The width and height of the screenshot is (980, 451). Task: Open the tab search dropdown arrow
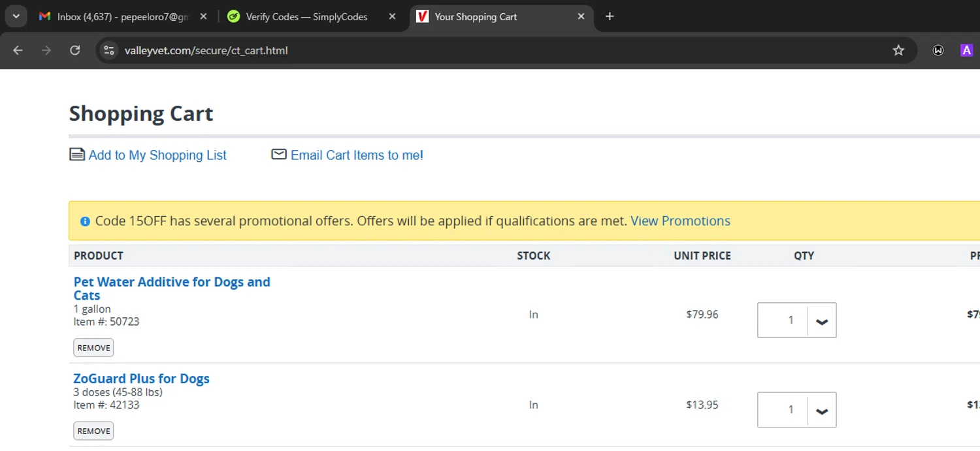16,16
